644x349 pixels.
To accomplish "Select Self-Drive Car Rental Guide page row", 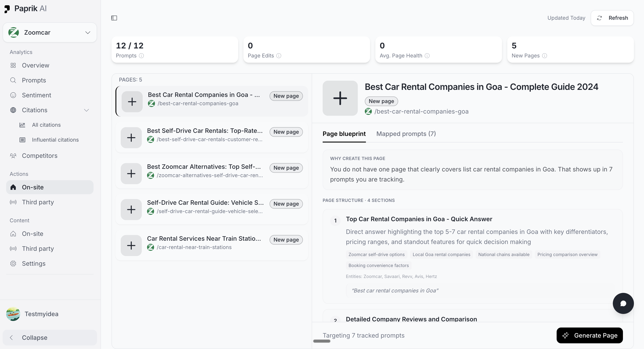I will (x=212, y=209).
